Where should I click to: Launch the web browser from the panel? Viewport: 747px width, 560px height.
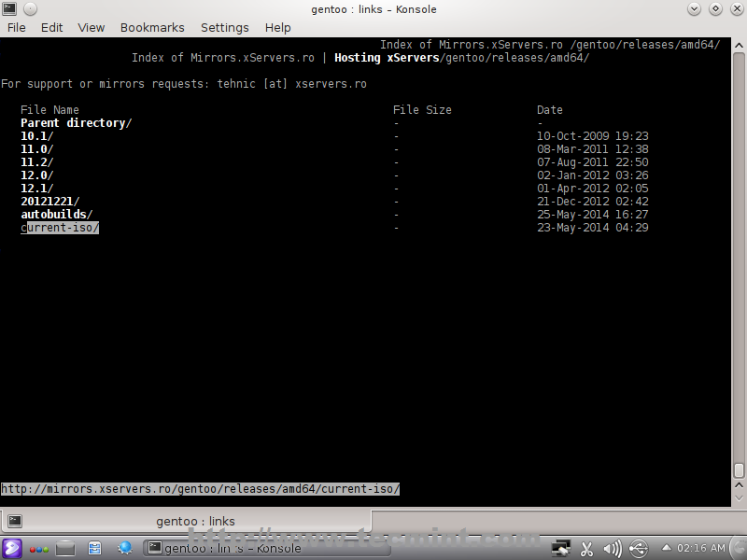[125, 549]
